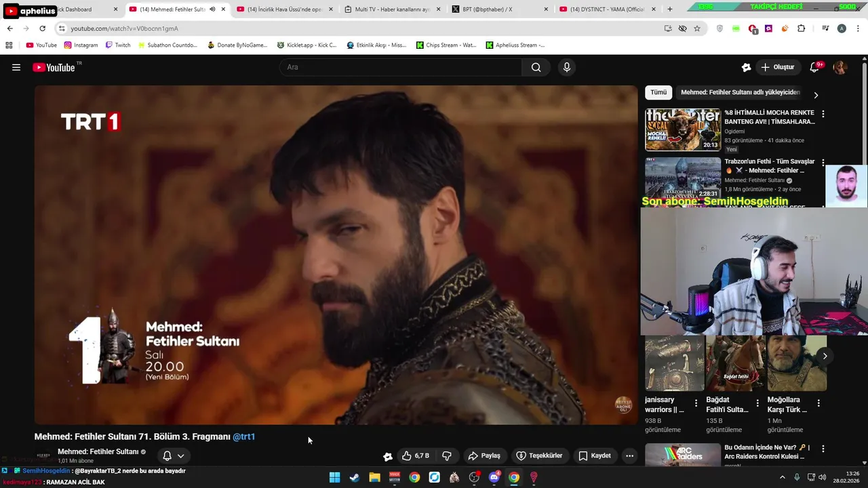Toggle the crossed-eye privacy icon in the address bar

tap(682, 28)
